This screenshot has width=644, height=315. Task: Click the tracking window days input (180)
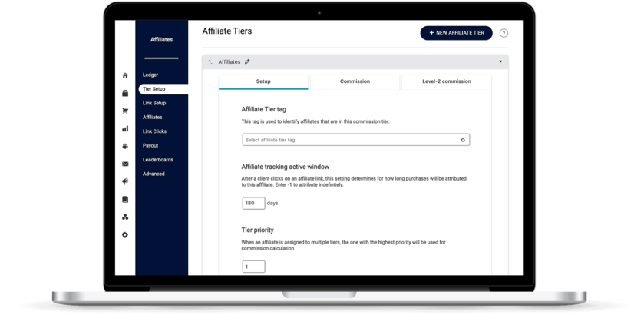click(253, 203)
